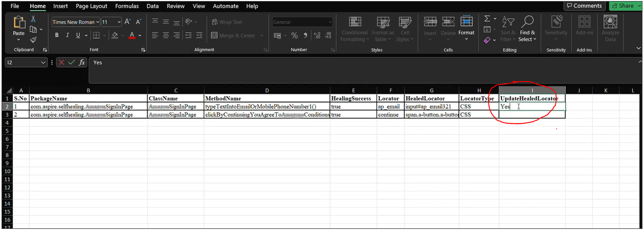Open the Format as Table dropdown
The width and height of the screenshot is (644, 231).
383,29
